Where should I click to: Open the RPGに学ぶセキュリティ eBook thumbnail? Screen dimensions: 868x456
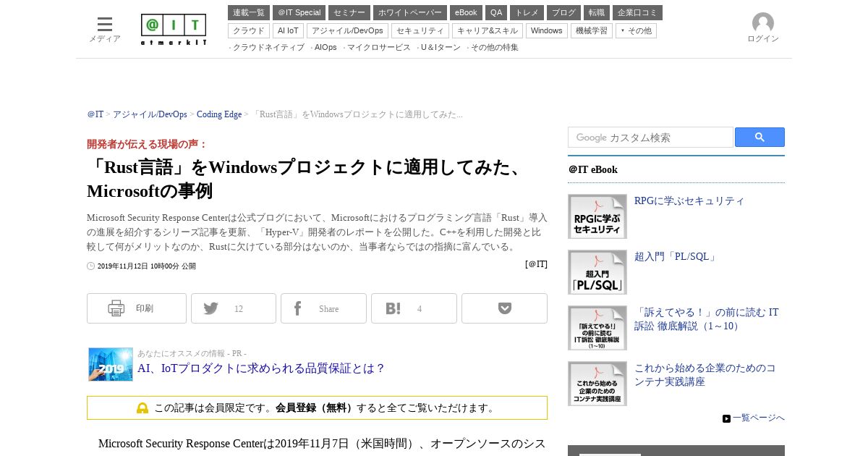click(x=597, y=216)
